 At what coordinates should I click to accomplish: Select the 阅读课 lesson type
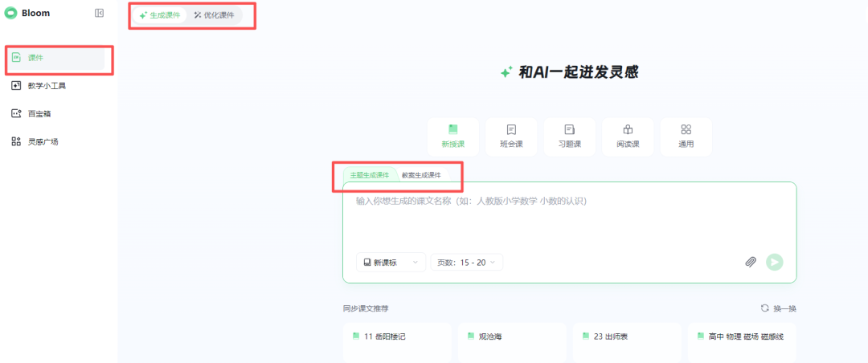tap(628, 137)
